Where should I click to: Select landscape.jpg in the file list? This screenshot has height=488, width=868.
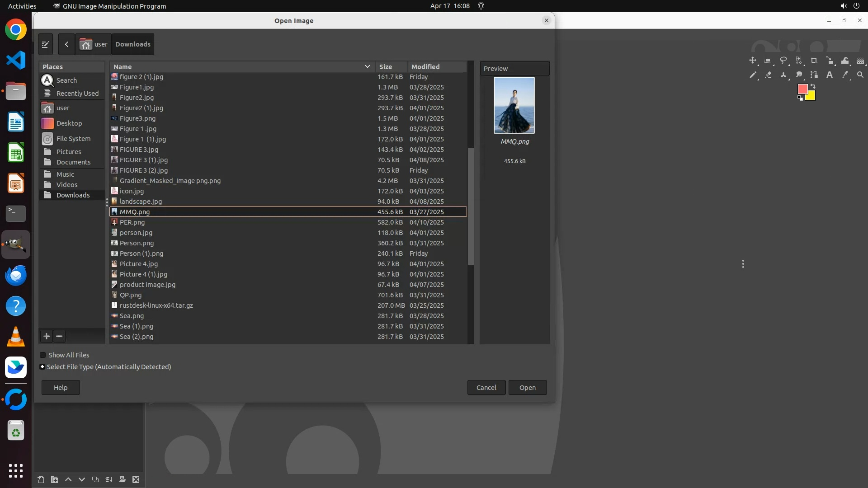(x=141, y=202)
